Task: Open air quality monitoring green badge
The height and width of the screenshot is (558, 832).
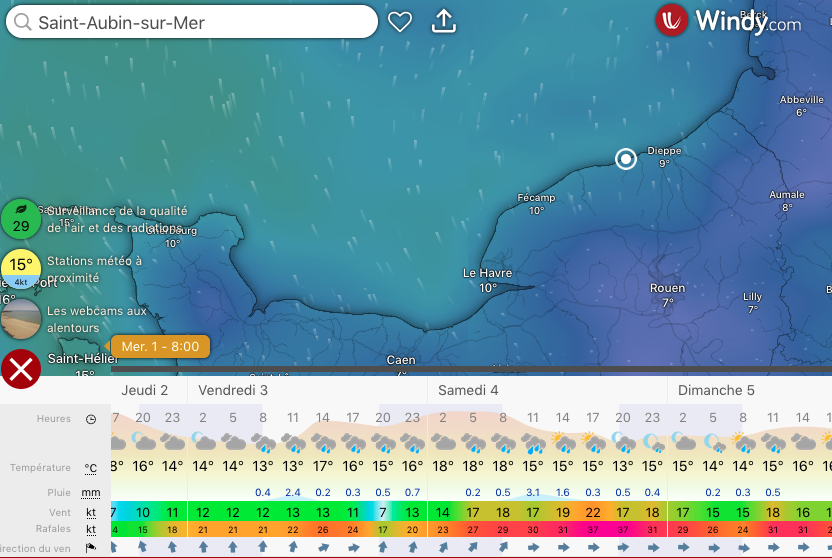Action: tap(21, 219)
